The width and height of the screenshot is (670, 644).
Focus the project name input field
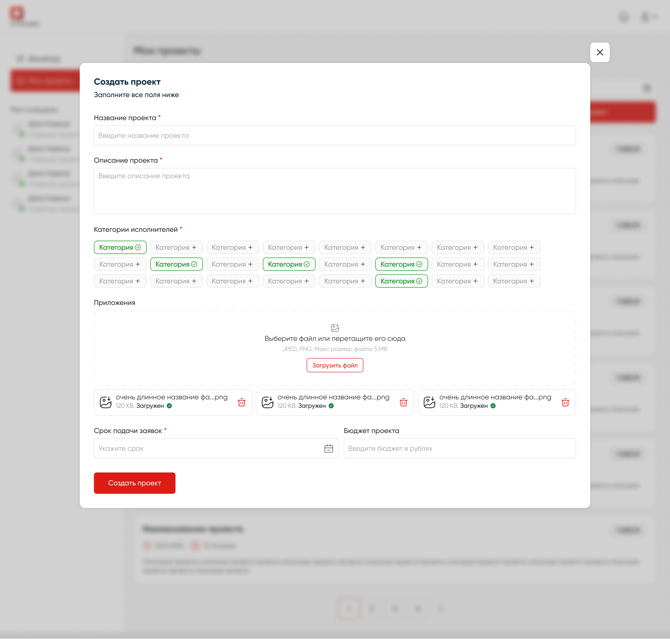click(335, 135)
